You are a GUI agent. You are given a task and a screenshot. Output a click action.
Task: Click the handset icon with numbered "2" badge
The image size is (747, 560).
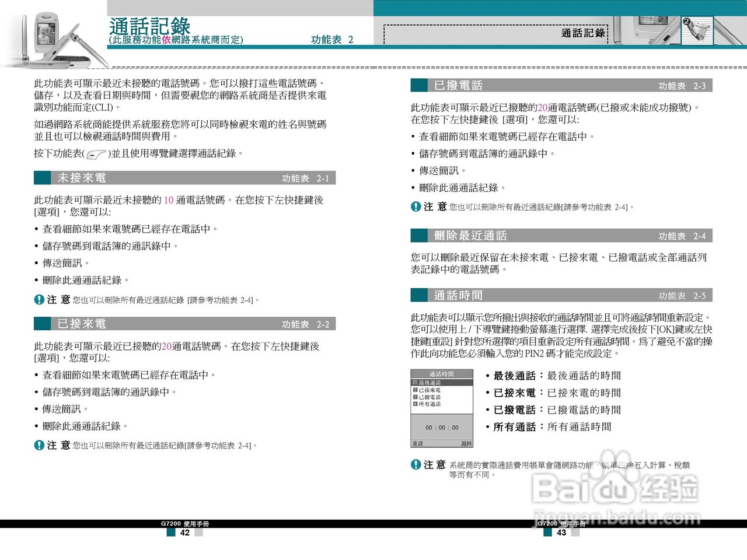pyautogui.click(x=696, y=29)
